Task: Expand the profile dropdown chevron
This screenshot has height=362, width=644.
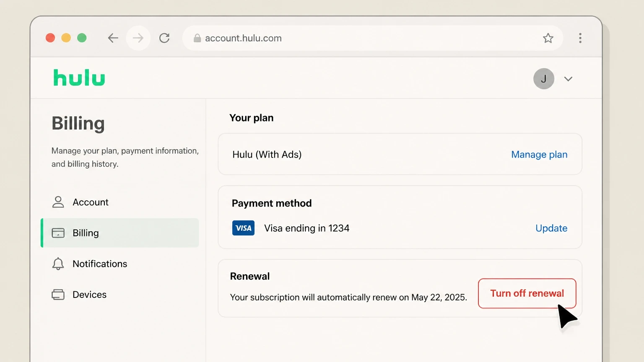Action: [x=568, y=79]
